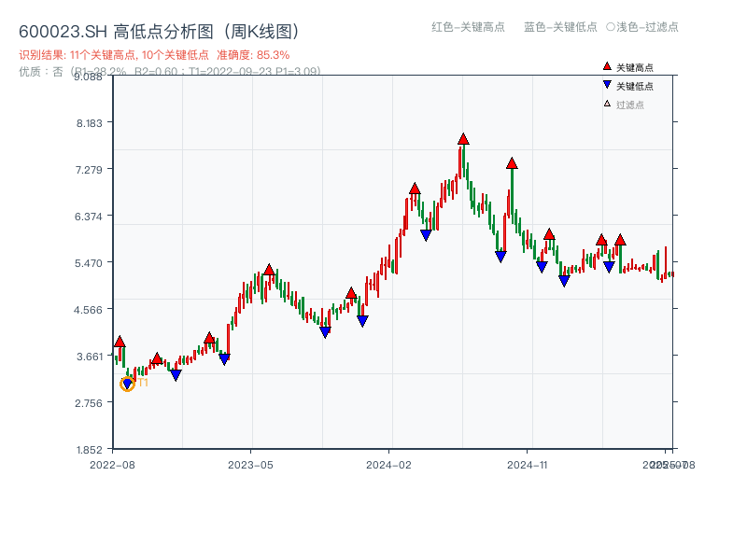Click the first red high marker at the chart start

coord(120,342)
